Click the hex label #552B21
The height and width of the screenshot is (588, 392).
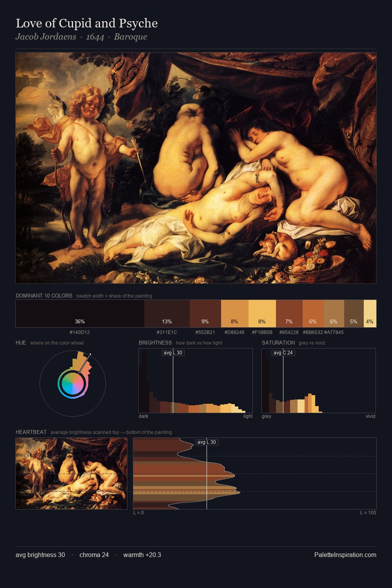point(205,332)
